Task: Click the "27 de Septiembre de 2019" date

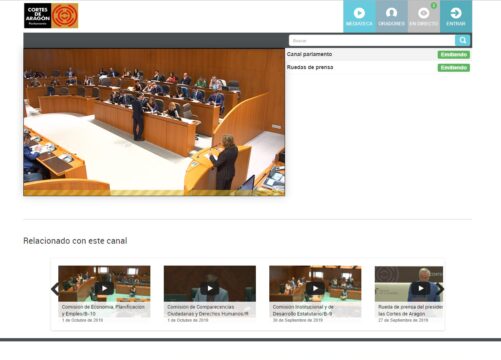Action: click(x=403, y=320)
